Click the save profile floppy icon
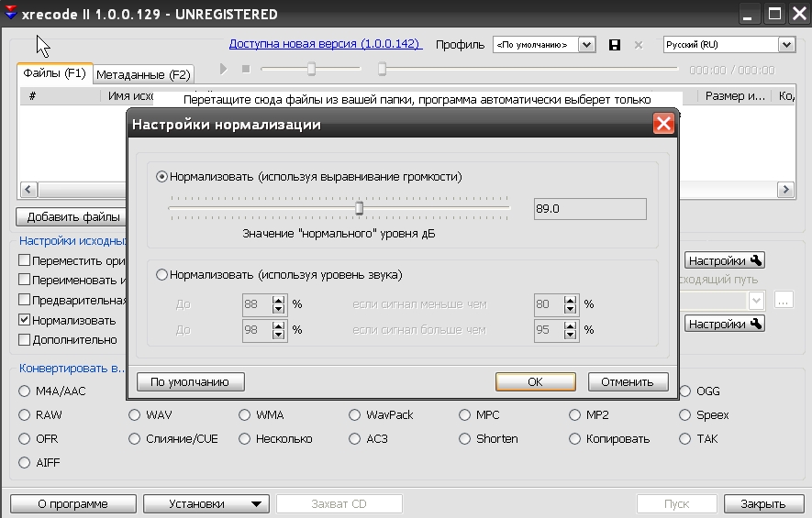Image resolution: width=812 pixels, height=518 pixels. click(x=614, y=45)
